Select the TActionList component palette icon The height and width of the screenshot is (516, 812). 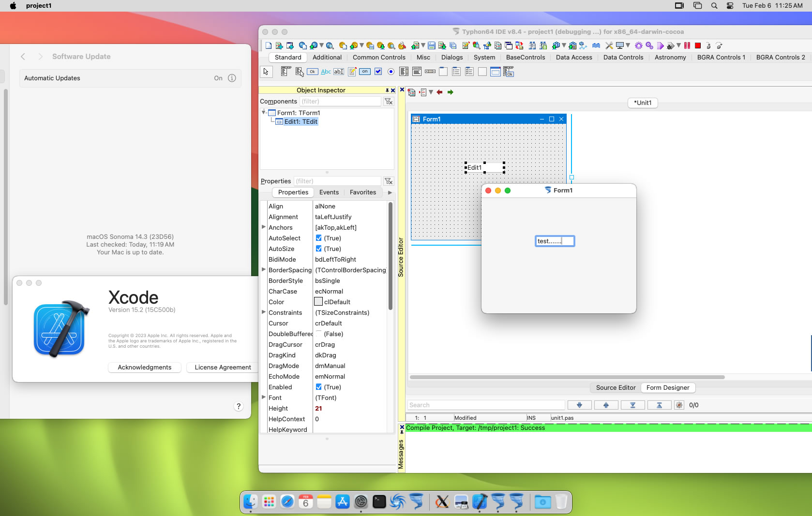pos(508,72)
